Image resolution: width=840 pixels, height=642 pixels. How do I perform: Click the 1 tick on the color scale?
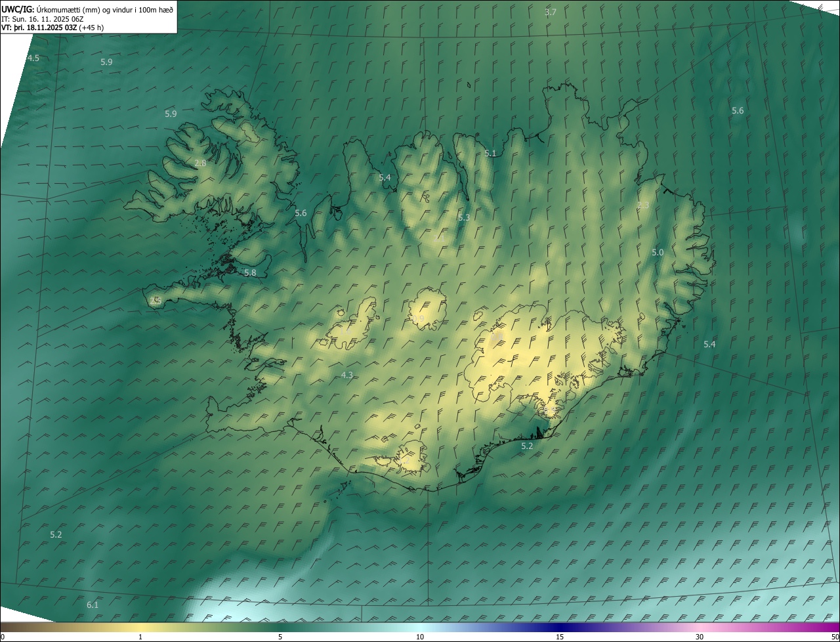pos(140,637)
